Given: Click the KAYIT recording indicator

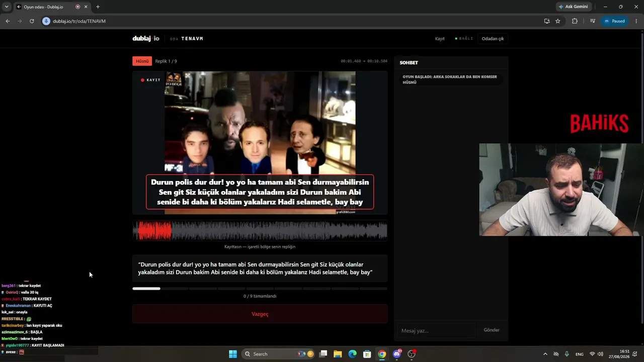Looking at the screenshot, I should pos(150,80).
